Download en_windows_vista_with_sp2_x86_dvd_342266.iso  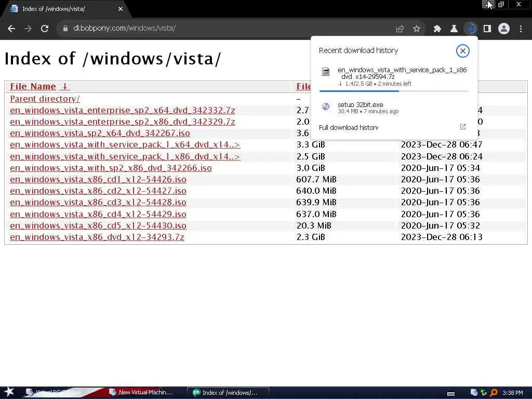(111, 168)
